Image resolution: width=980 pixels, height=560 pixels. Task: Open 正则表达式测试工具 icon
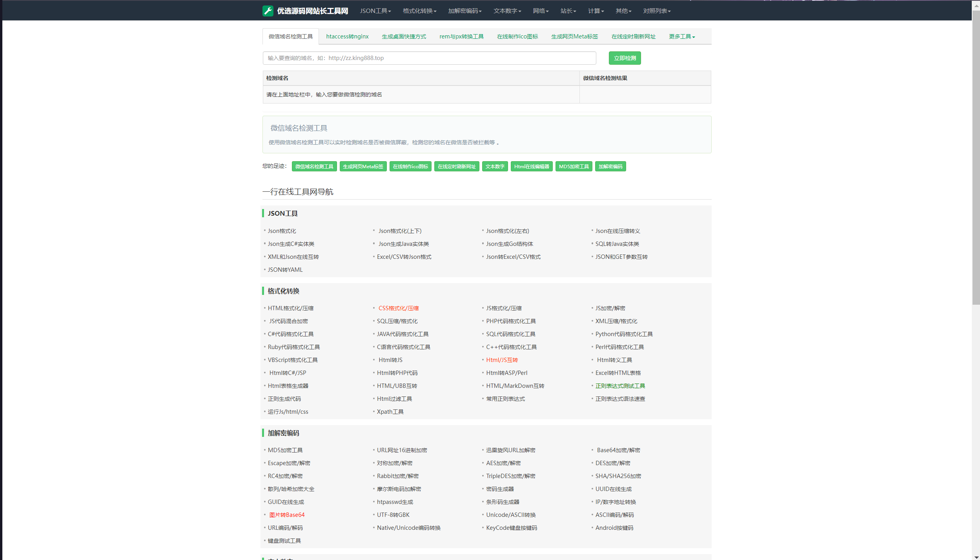[x=620, y=385]
